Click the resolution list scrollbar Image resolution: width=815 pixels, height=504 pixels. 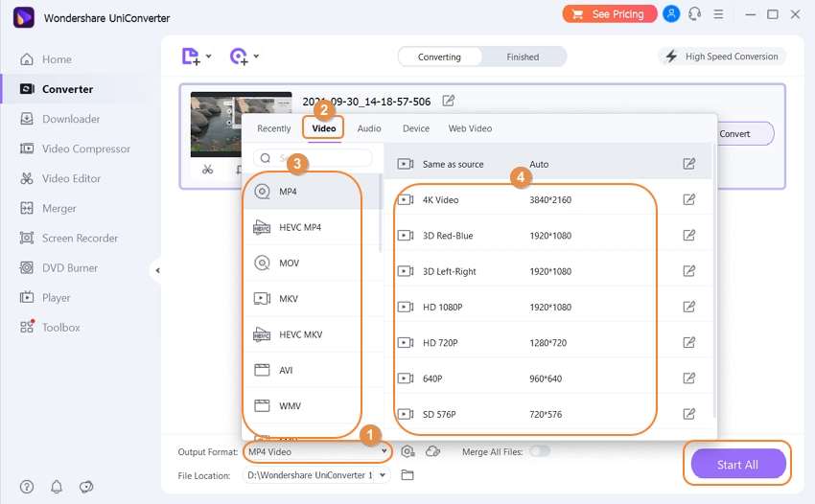(714, 281)
